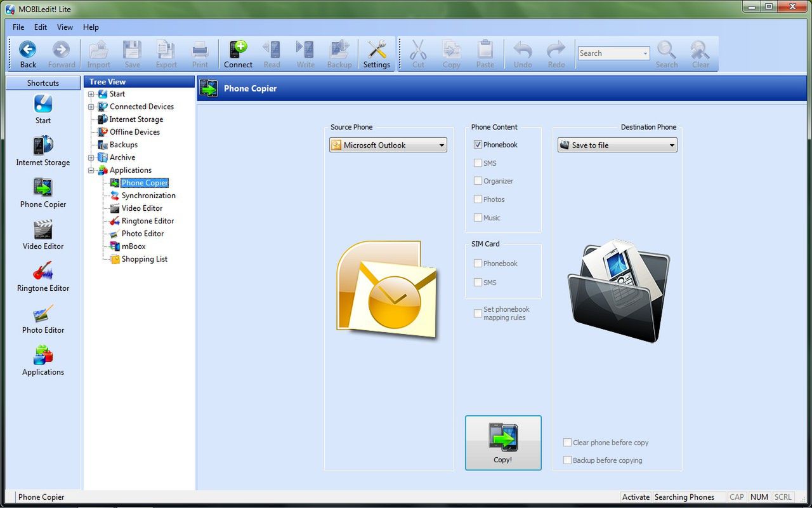The height and width of the screenshot is (508, 812).
Task: Toggle the Music checkbox
Action: point(478,218)
